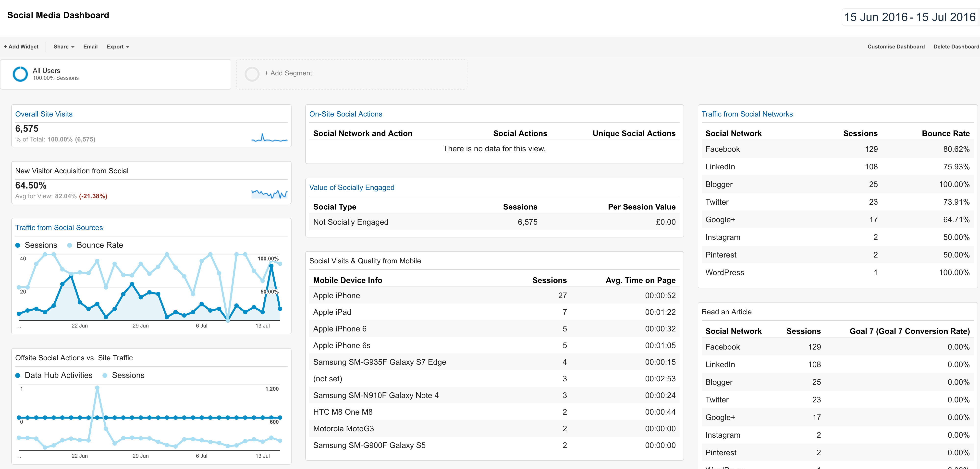Open the Traffic from Social Networks link
The image size is (980, 469).
click(x=747, y=114)
